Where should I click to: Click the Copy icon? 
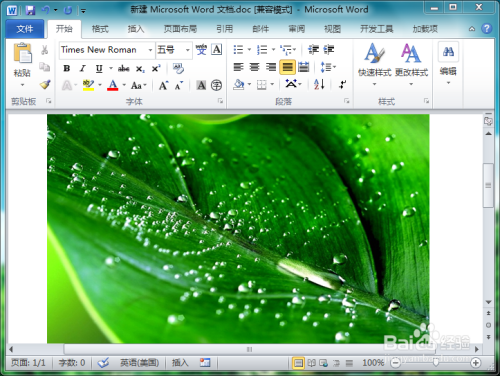(45, 67)
